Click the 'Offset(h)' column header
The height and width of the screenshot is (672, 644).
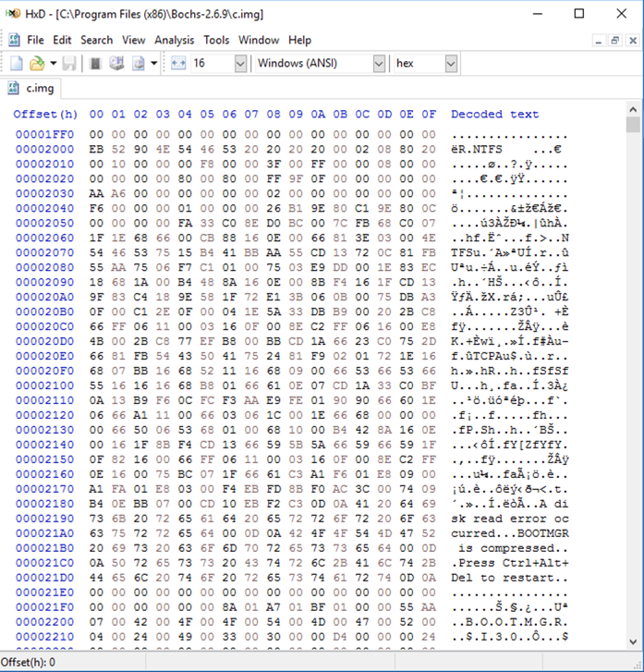coord(45,115)
